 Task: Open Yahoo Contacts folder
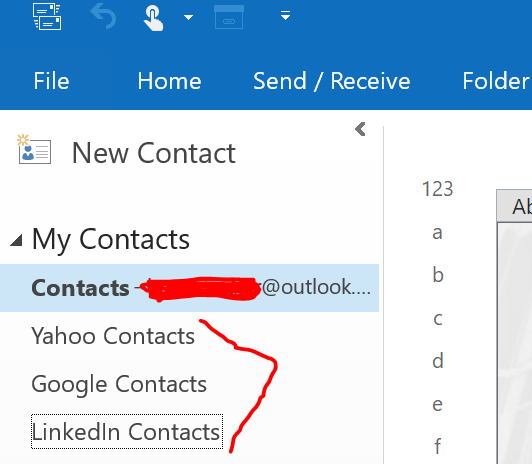coord(113,336)
